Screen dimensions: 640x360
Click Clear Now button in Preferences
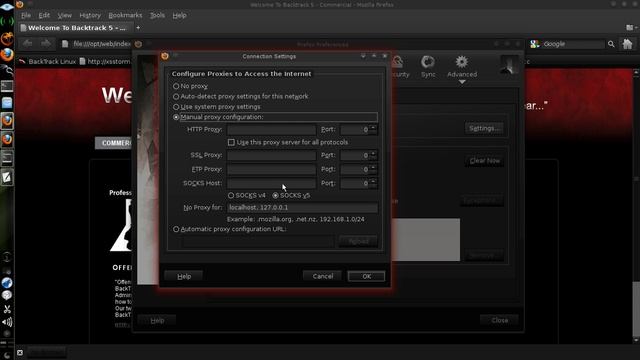point(484,161)
